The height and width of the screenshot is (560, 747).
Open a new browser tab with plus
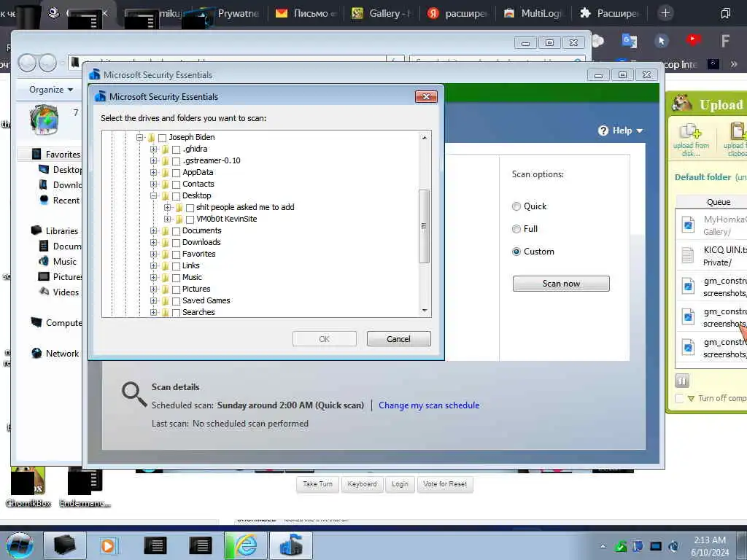(x=665, y=13)
